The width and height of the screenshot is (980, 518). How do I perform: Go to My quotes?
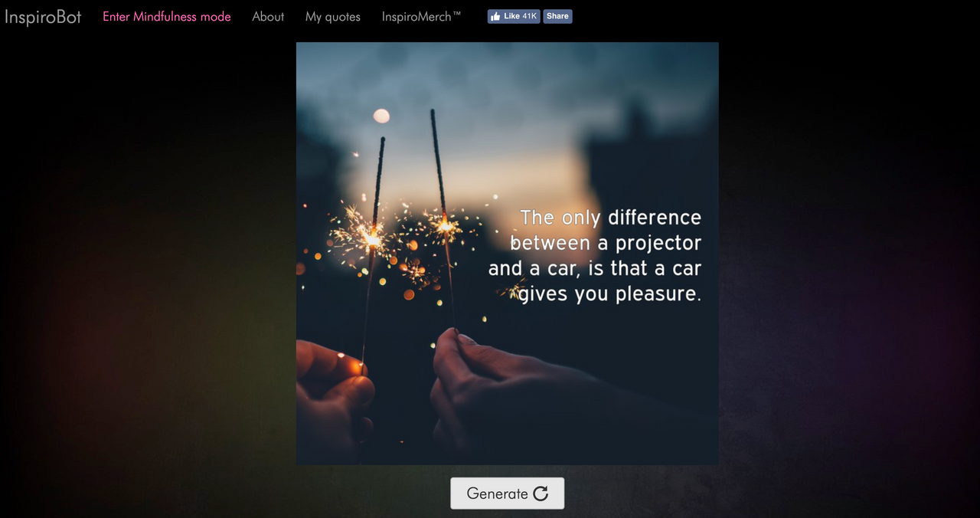click(x=333, y=17)
